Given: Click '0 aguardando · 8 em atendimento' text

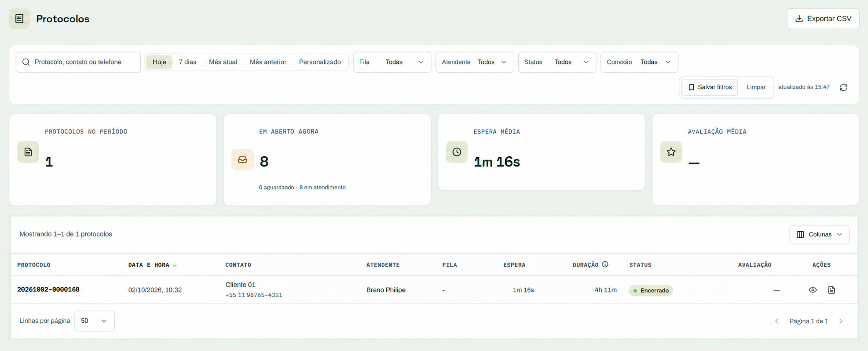Looking at the screenshot, I should 302,187.
